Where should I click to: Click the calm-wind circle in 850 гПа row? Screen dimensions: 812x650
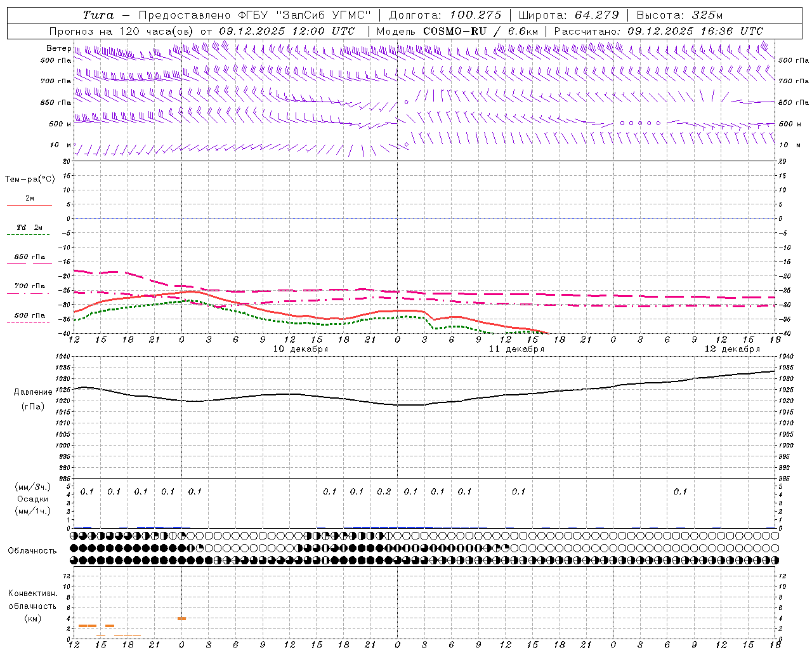click(x=407, y=102)
